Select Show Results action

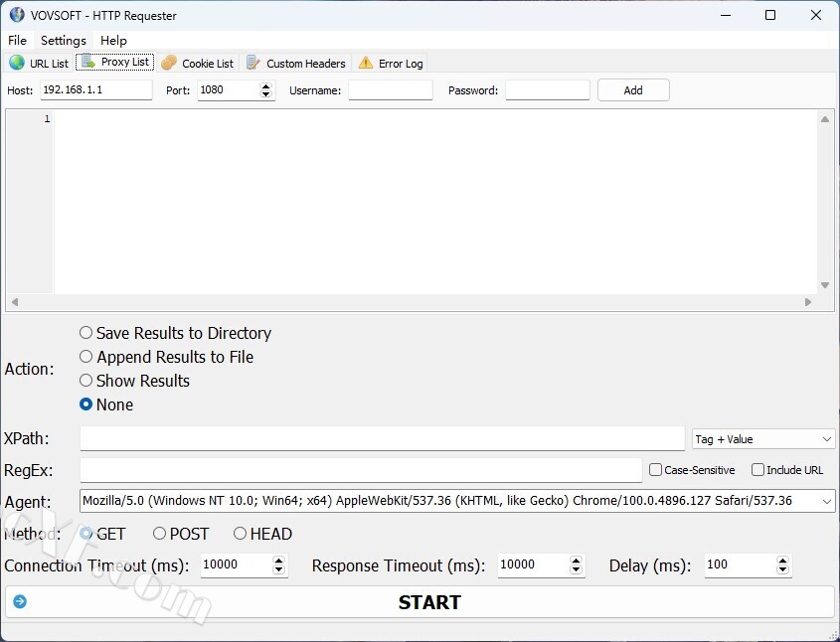point(85,381)
